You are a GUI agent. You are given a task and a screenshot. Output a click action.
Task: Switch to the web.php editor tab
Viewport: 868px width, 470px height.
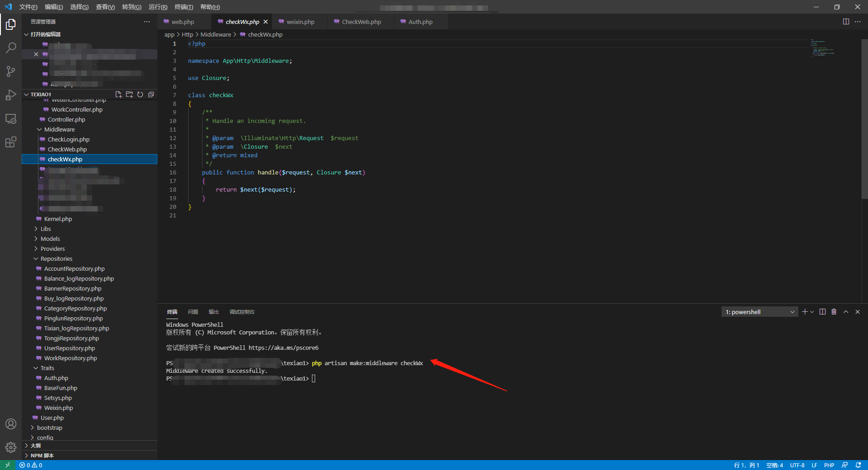point(183,22)
